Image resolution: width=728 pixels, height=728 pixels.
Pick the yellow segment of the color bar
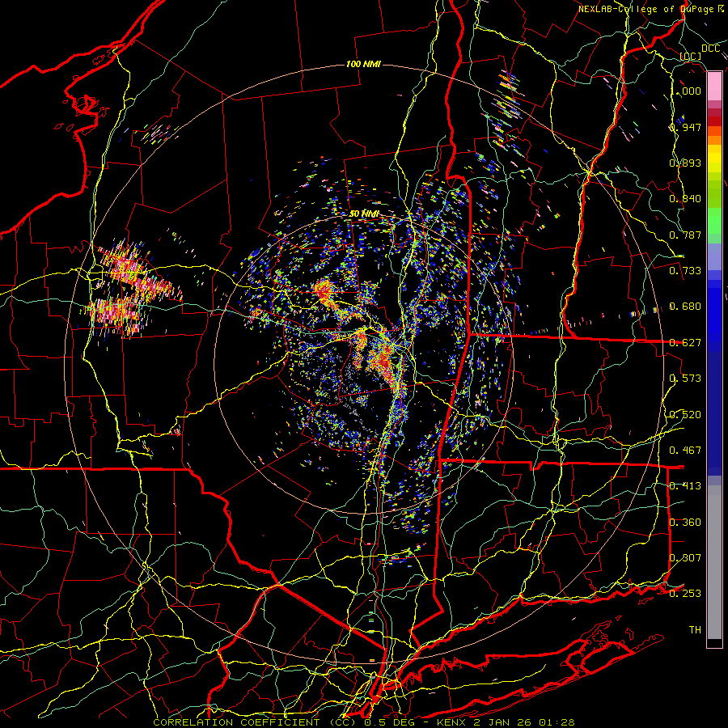coord(714,159)
